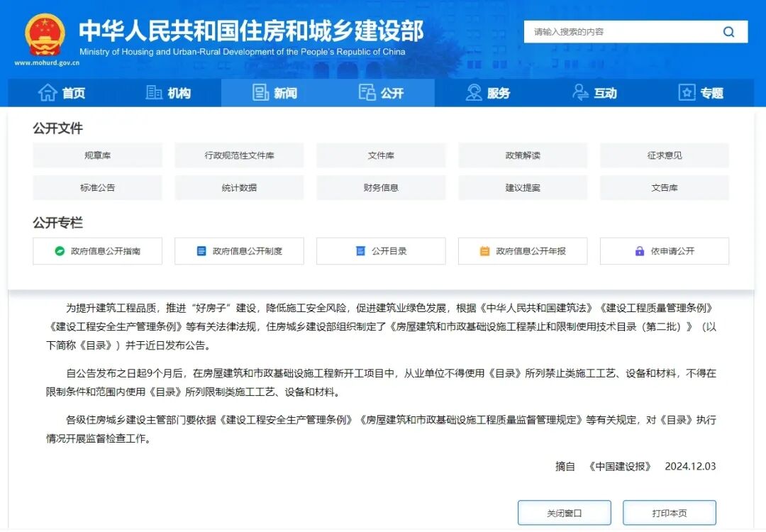This screenshot has height=532, width=766.
Task: Open 公开目录 column
Action: pyautogui.click(x=381, y=251)
